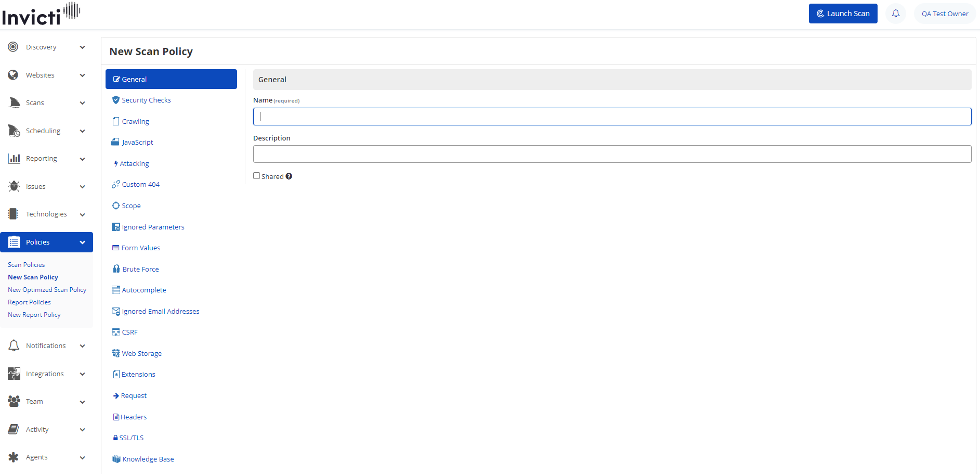The height and width of the screenshot is (474, 980).
Task: Open the CSRF settings section
Action: point(125,332)
